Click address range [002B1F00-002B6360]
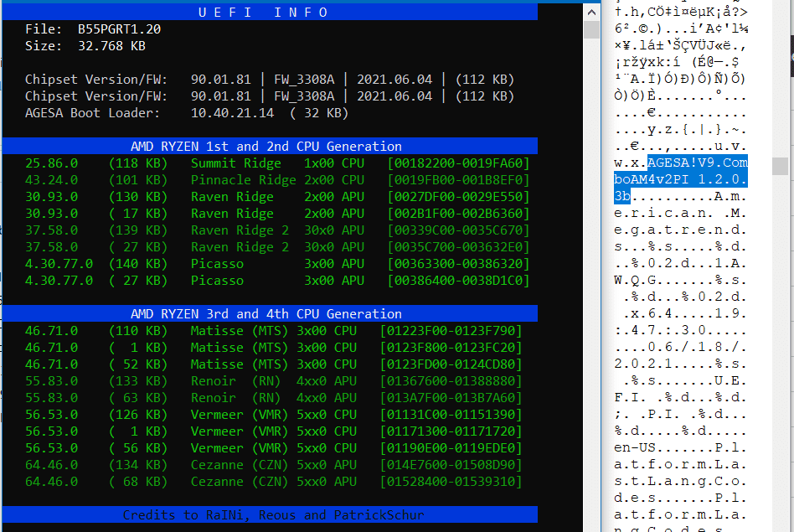This screenshot has height=532, width=794. pyautogui.click(x=458, y=213)
